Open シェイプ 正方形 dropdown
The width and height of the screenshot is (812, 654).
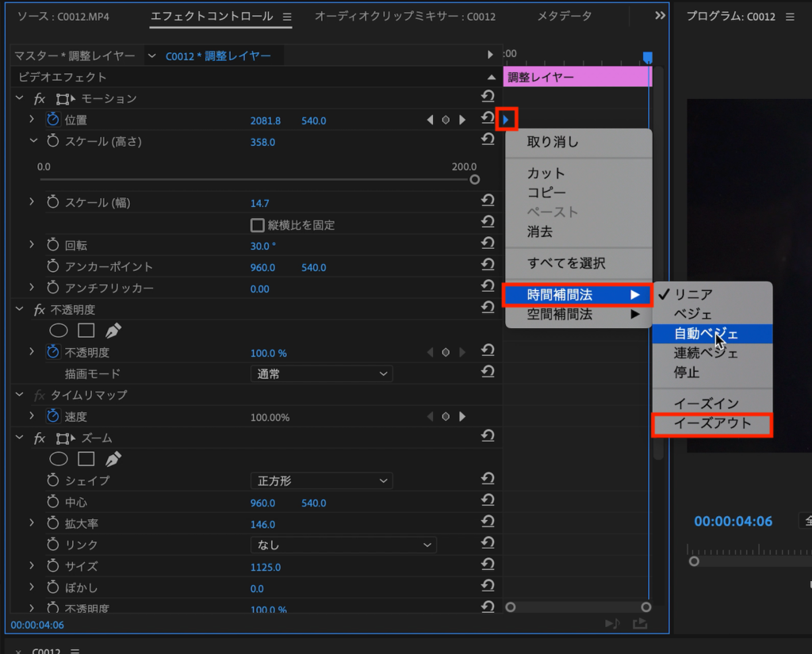[x=321, y=481]
